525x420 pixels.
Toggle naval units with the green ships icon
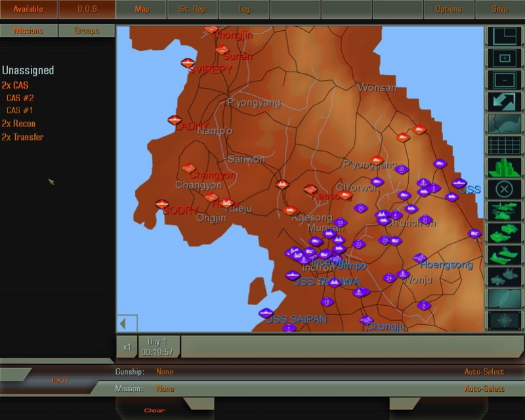pyautogui.click(x=504, y=255)
